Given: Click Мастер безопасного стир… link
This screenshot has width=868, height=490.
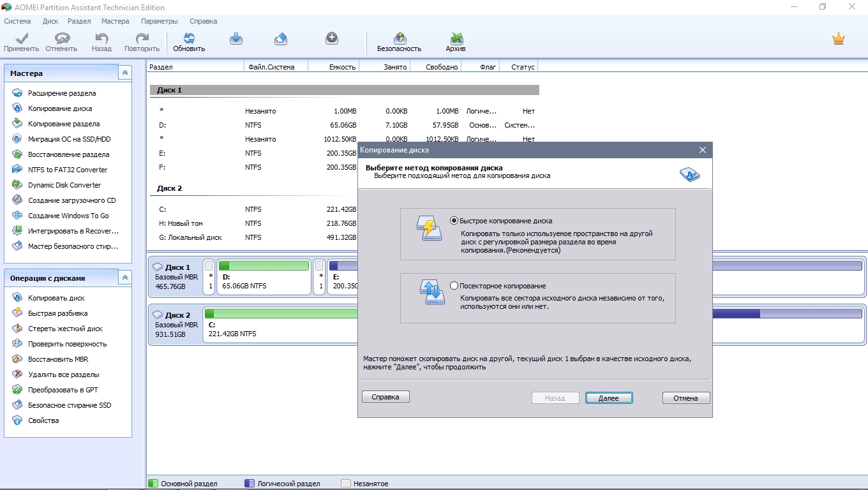Looking at the screenshot, I should [73, 246].
